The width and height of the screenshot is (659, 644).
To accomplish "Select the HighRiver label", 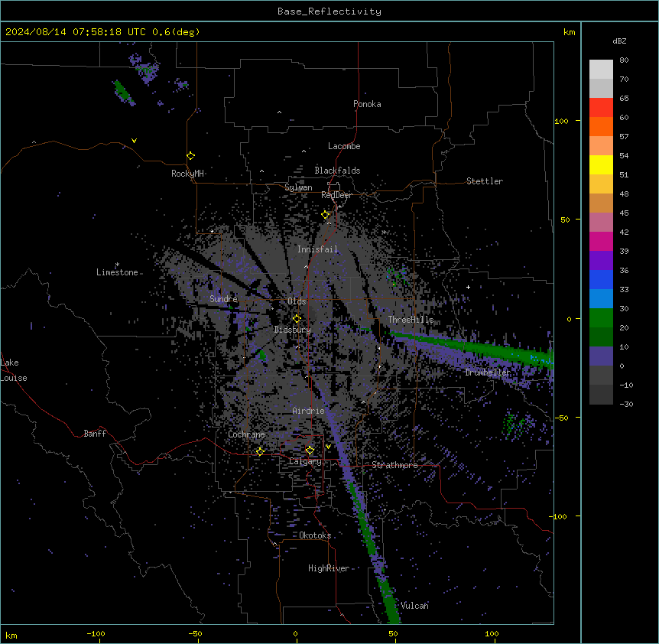I will (x=329, y=568).
